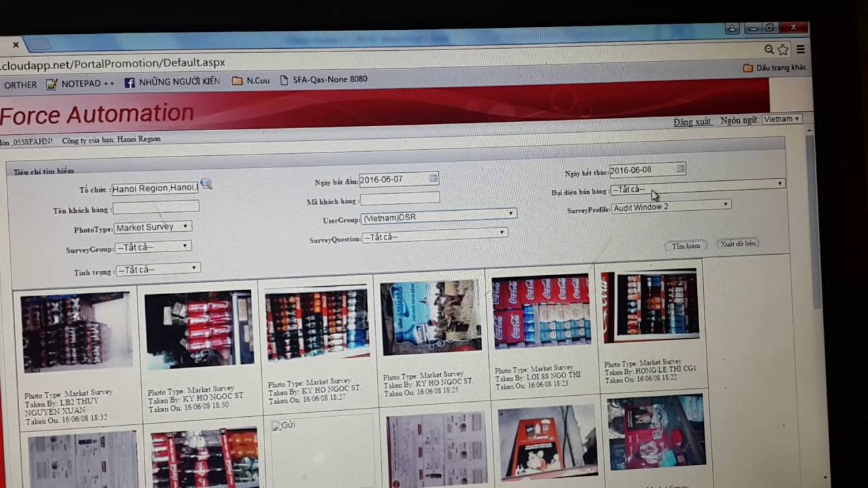Image resolution: width=868 pixels, height=488 pixels.
Task: Open the Đại diện bán hàng dropdown
Action: pos(698,188)
